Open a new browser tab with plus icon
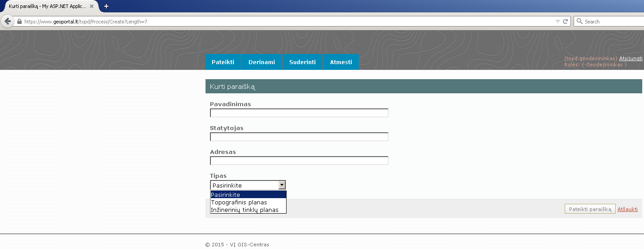Image resolution: width=644 pixels, height=249 pixels. (106, 6)
